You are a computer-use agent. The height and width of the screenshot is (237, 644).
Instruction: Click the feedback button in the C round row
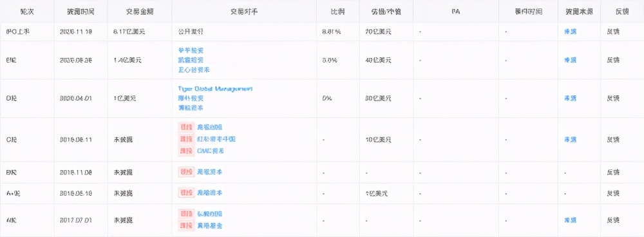(x=613, y=140)
